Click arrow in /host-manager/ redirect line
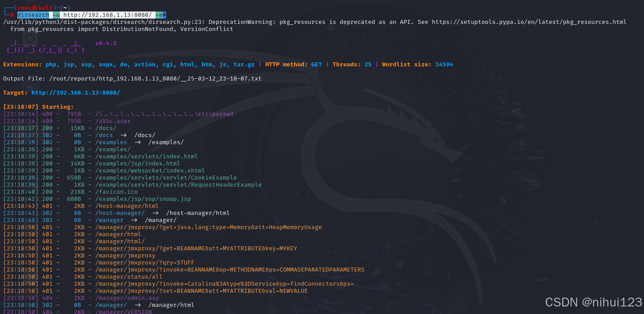This screenshot has width=644, height=314. 155,213
